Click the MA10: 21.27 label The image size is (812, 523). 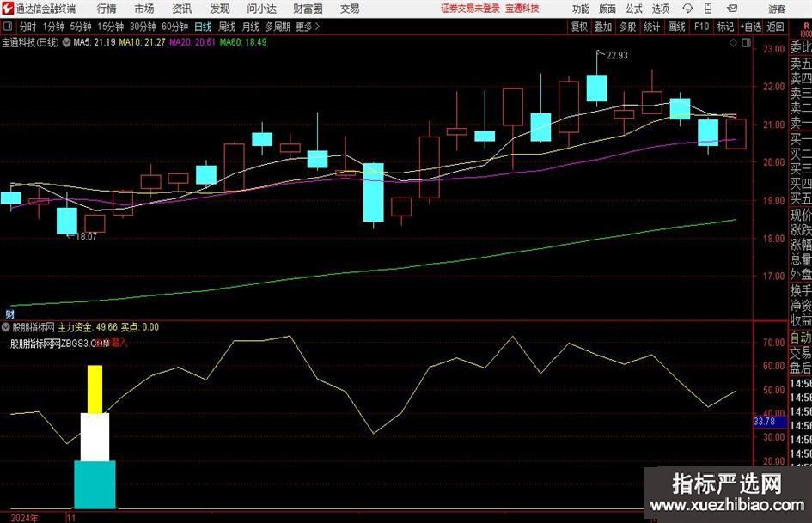(x=142, y=42)
